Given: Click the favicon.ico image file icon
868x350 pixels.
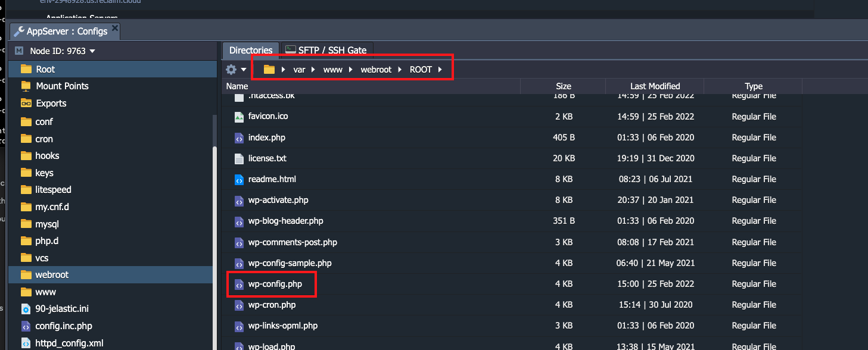Looking at the screenshot, I should pyautogui.click(x=239, y=117).
